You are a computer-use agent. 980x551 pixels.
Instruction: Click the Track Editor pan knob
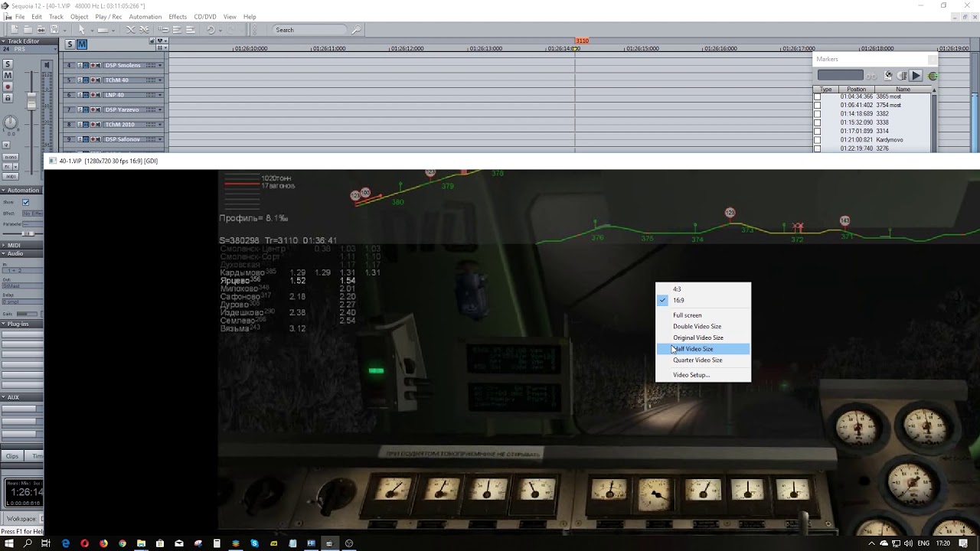click(11, 122)
